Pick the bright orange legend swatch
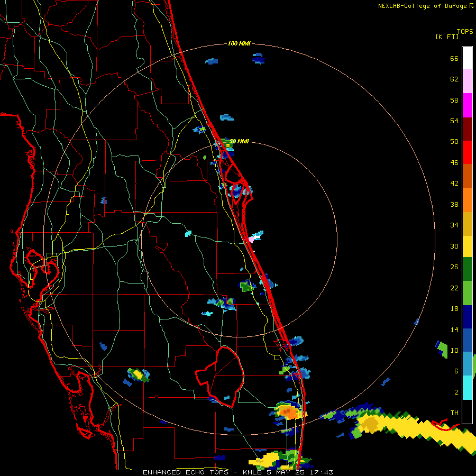This screenshot has width=476, height=476. (467, 200)
